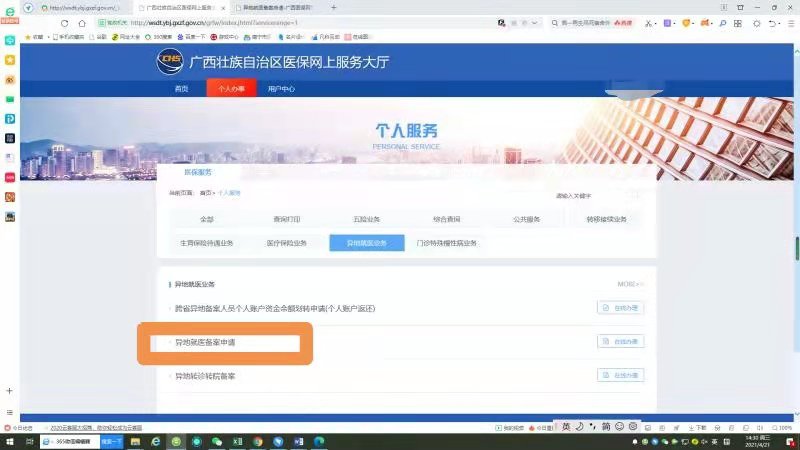
Task: Expand the MORE>> link for 异地就医业务
Action: pyautogui.click(x=630, y=284)
